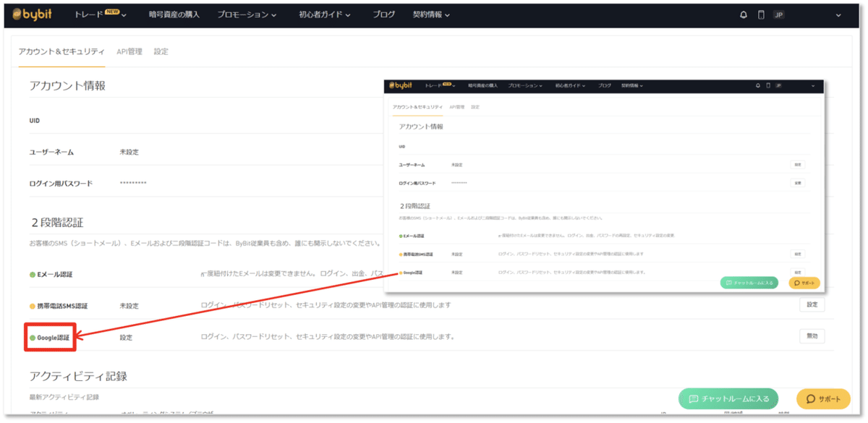
Task: Click the Eメール認証 label on the main page
Action: coord(55,275)
